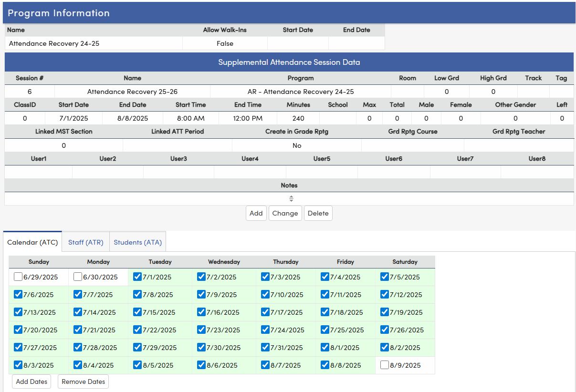Uncheck the 7/6/2025 Sunday checkbox

click(x=18, y=294)
